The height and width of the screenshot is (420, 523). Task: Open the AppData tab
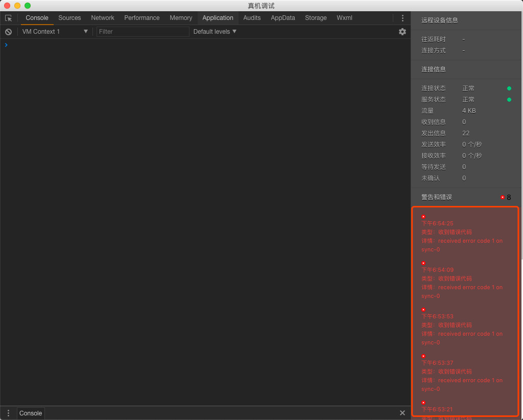tap(283, 18)
